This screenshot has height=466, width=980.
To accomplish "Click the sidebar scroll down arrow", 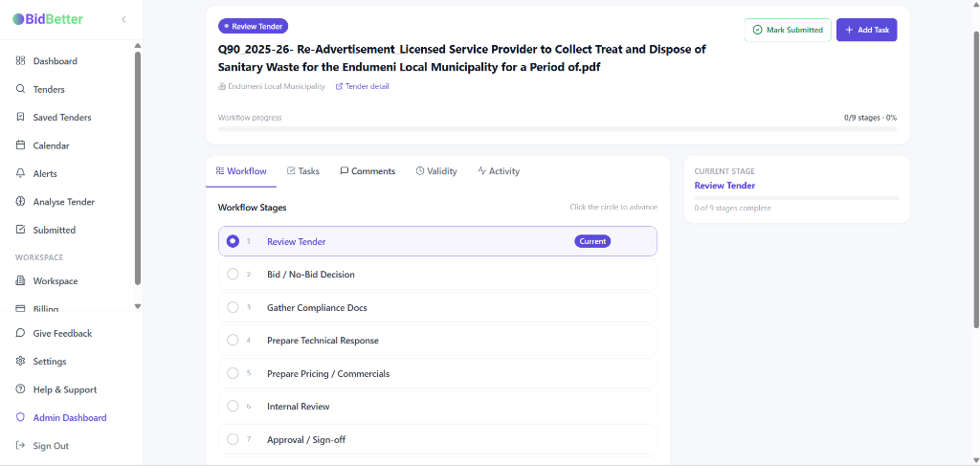I will point(138,306).
